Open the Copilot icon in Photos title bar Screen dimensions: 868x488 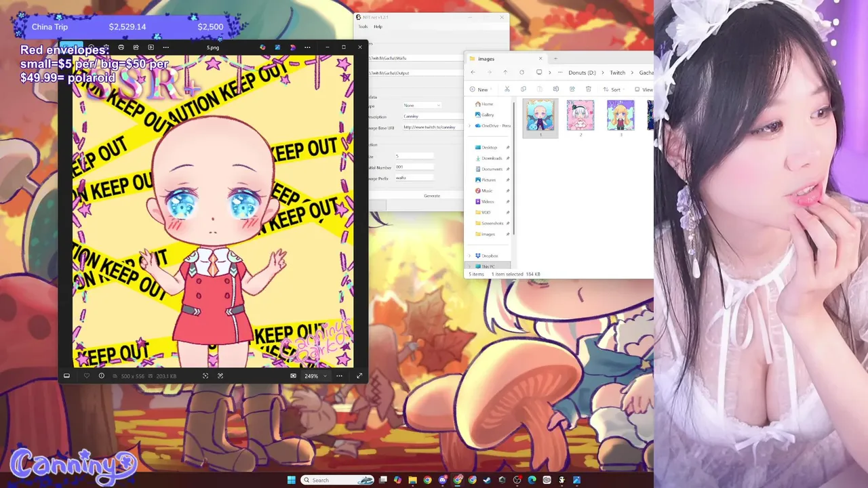coord(262,47)
